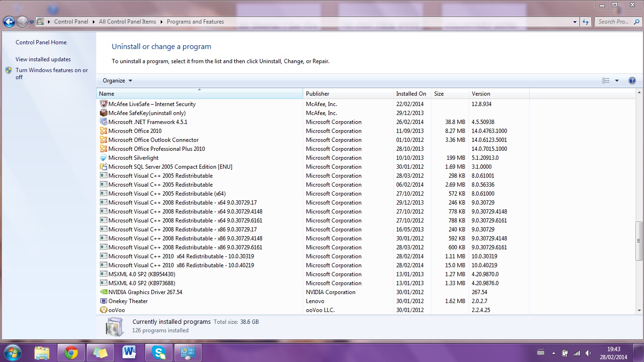Screen dimensions: 644x362
Task: Sort by the Publisher column header
Action: 348,93
